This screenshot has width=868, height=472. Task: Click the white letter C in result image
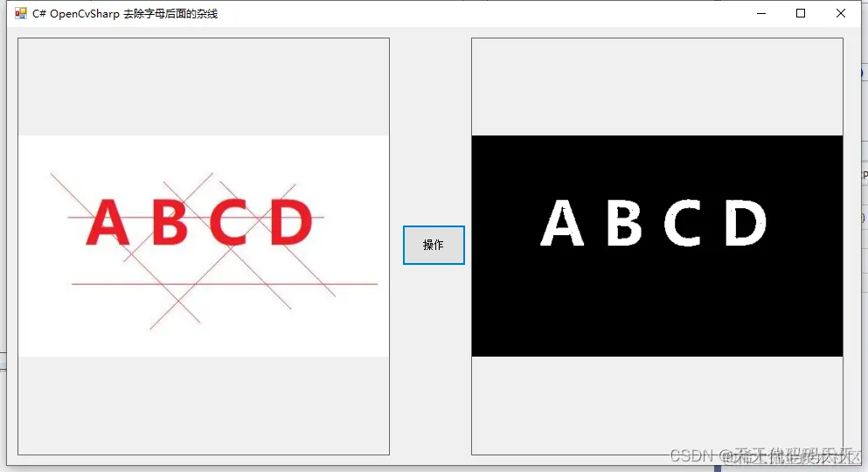683,222
